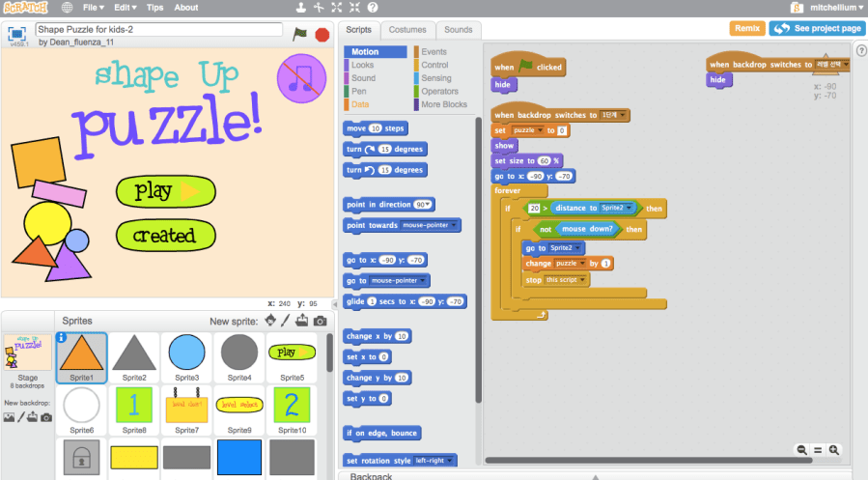Select the scissors delete tool in toolbar

317,8
